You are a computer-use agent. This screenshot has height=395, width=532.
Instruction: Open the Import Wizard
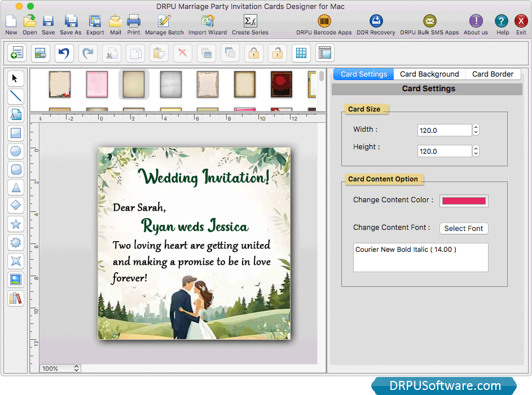(207, 24)
